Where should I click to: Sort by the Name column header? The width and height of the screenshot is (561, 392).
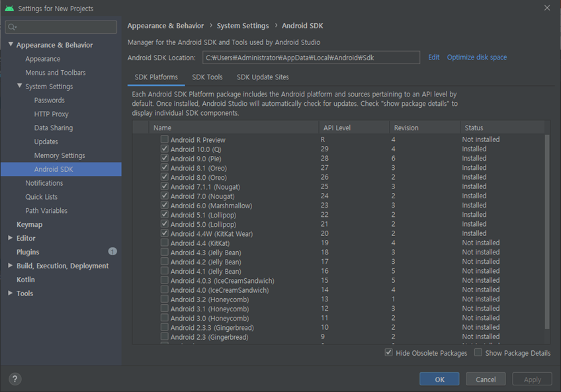coord(234,128)
